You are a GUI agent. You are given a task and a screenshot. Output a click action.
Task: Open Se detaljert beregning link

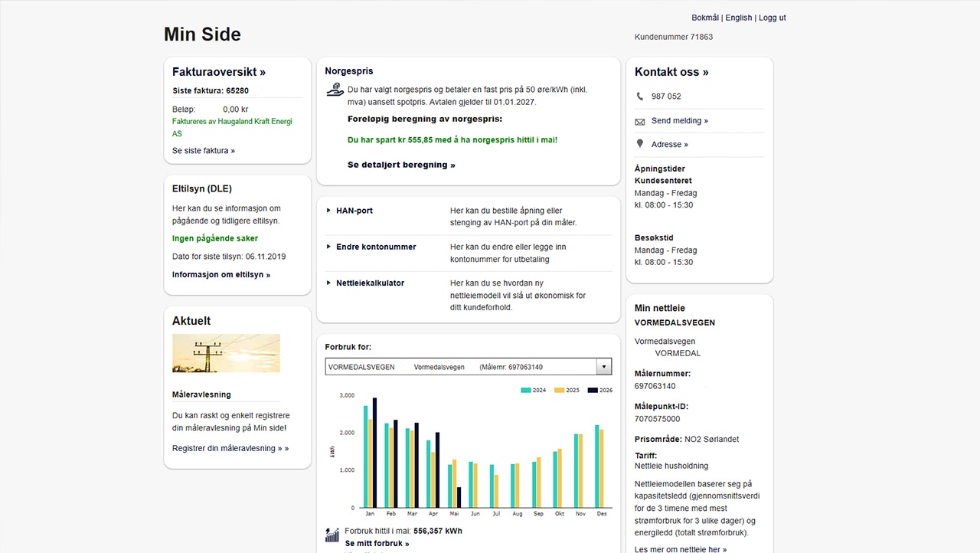401,165
